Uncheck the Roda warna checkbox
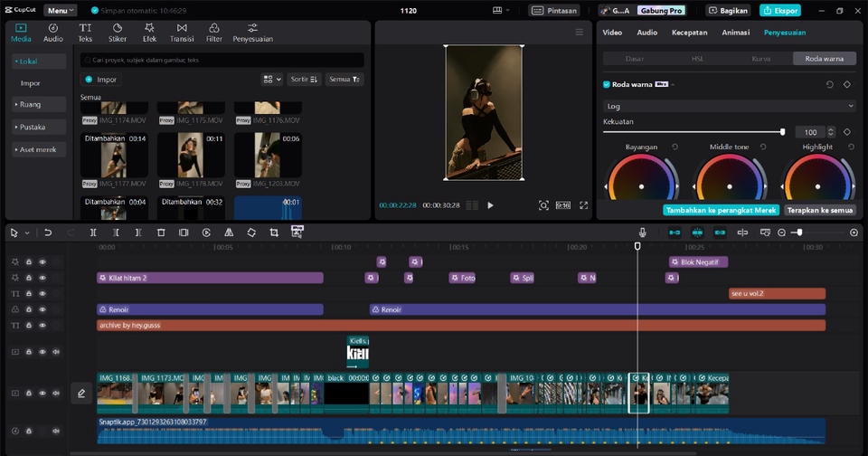The width and height of the screenshot is (868, 456). tap(607, 84)
